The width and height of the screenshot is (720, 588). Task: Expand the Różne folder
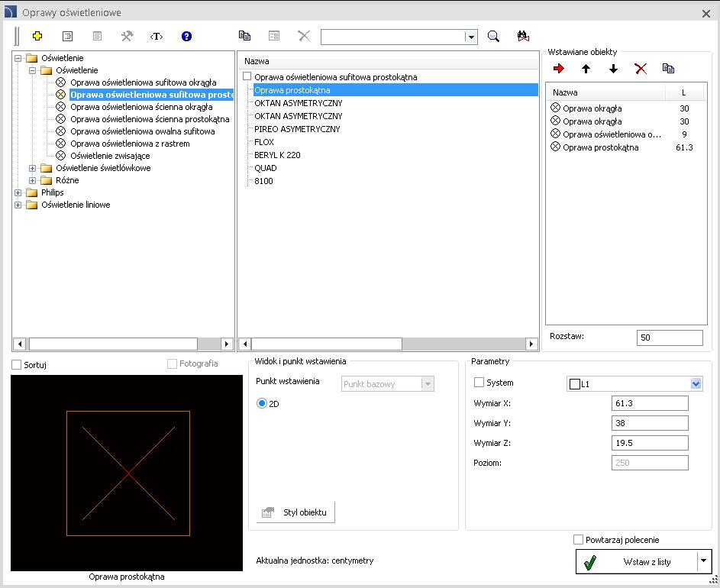tap(32, 180)
